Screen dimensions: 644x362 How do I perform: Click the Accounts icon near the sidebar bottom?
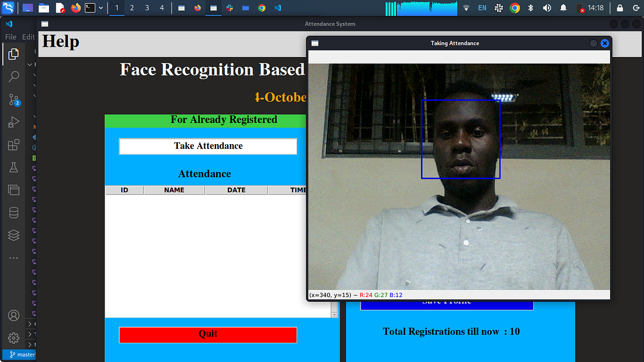pos(13,315)
